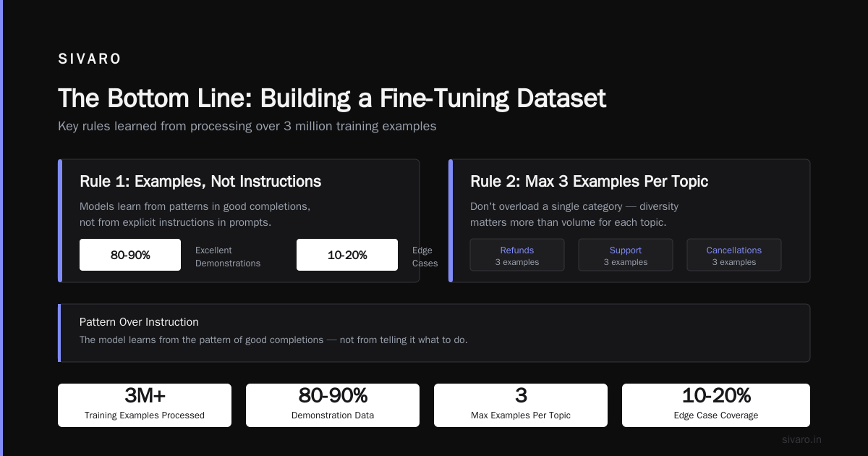Click the Rule 2 heading
Viewport: 868px width, 456px height.
tap(589, 181)
